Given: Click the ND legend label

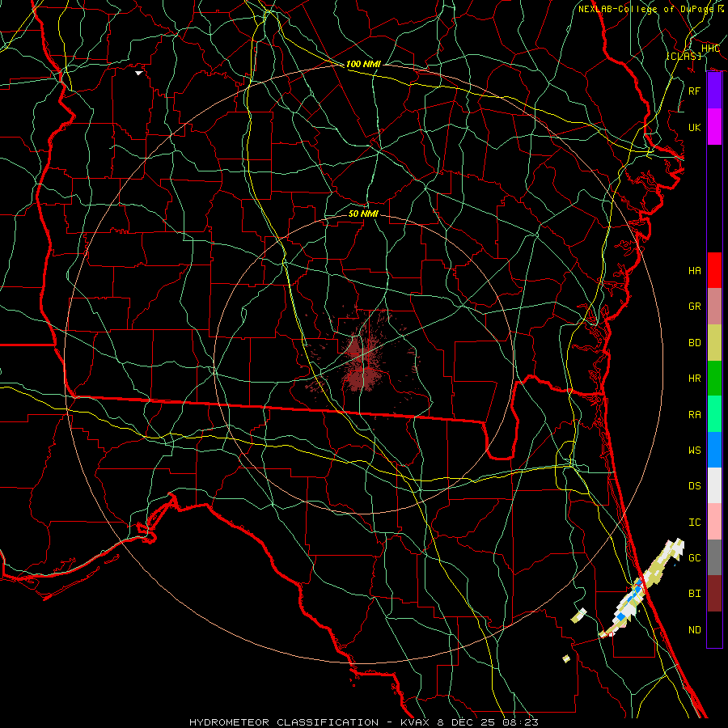Looking at the screenshot, I should 695,629.
